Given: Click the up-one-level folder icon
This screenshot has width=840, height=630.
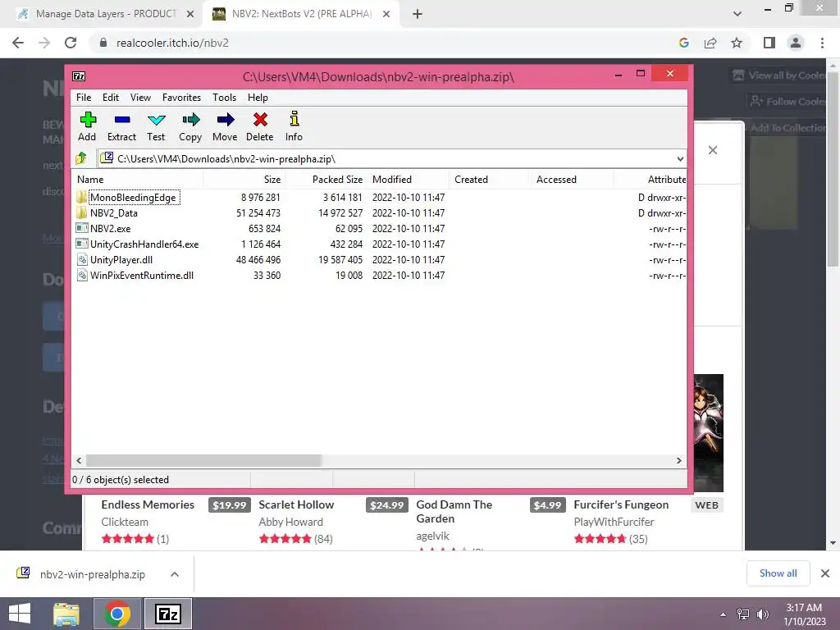Looking at the screenshot, I should pos(81,158).
